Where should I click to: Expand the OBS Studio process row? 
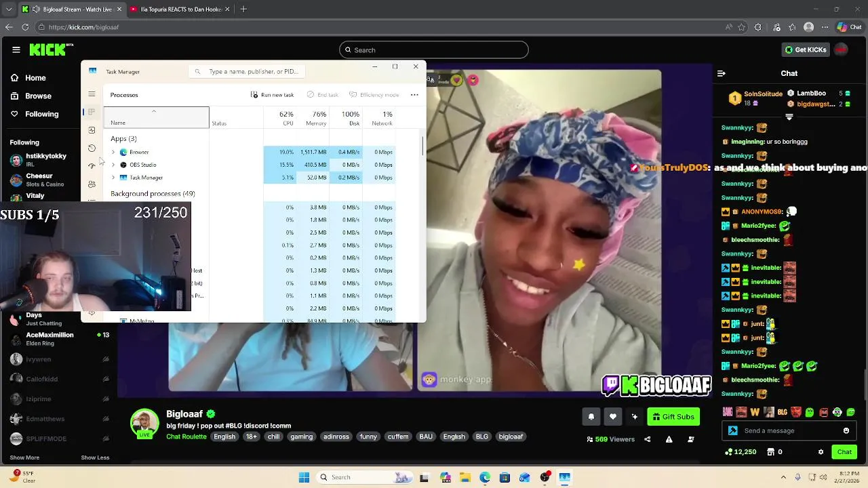(113, 165)
